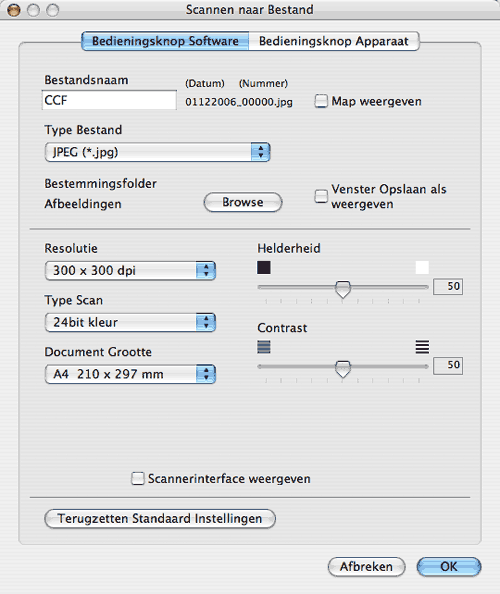The width and height of the screenshot is (500, 594).
Task: Click the arrow stepper of Type Bestand popup
Action: point(260,152)
